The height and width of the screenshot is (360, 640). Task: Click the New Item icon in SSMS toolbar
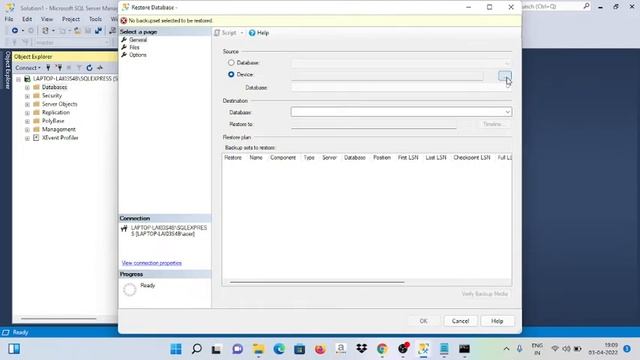click(x=45, y=31)
